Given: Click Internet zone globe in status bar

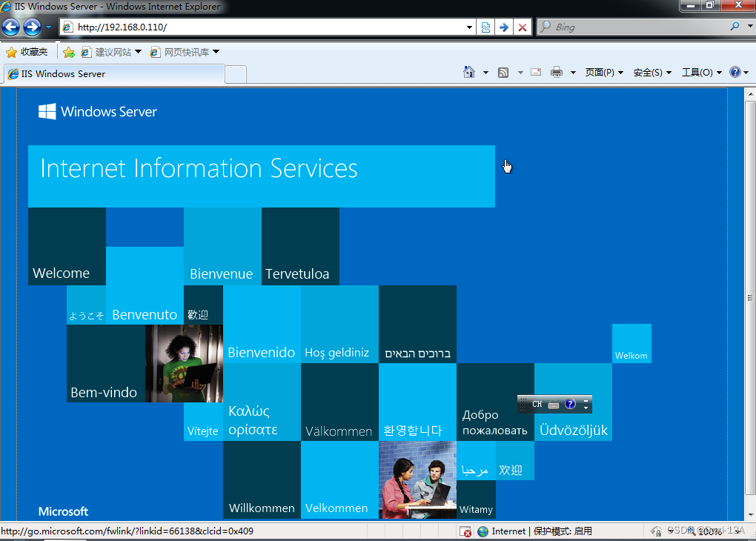Looking at the screenshot, I should [x=483, y=531].
